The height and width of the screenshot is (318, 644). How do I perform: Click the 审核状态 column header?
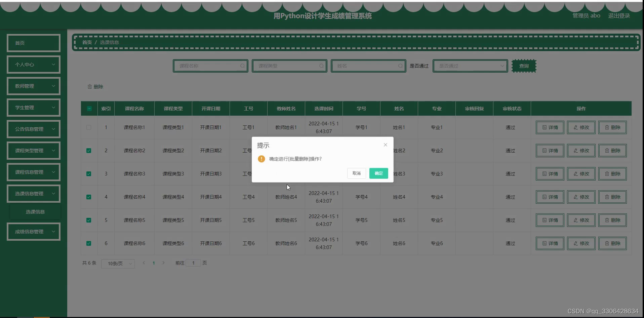(512, 109)
